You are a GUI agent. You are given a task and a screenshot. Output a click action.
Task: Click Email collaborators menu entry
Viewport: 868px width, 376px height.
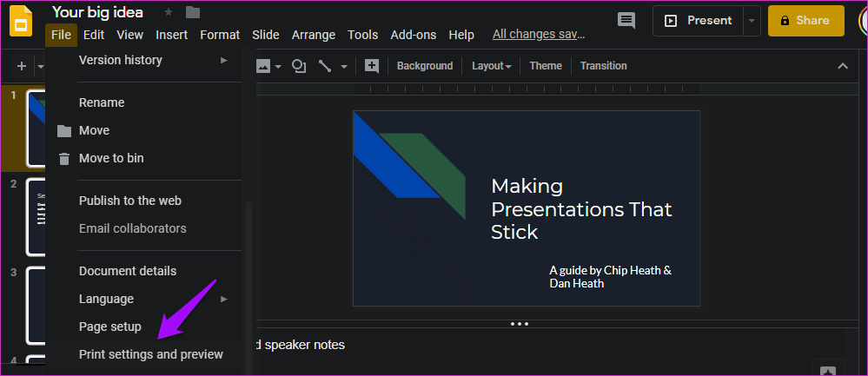144,228
